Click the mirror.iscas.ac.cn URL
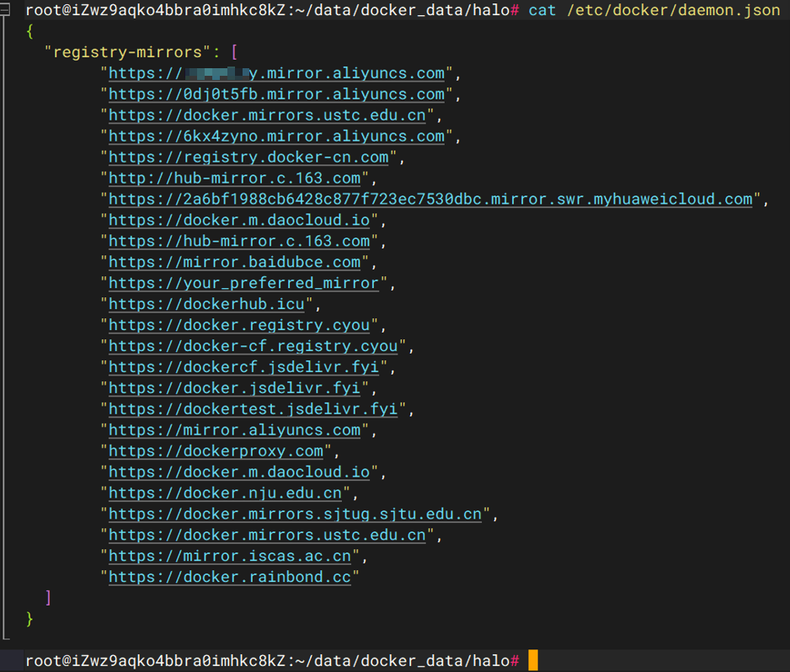This screenshot has width=790, height=672. [229, 557]
